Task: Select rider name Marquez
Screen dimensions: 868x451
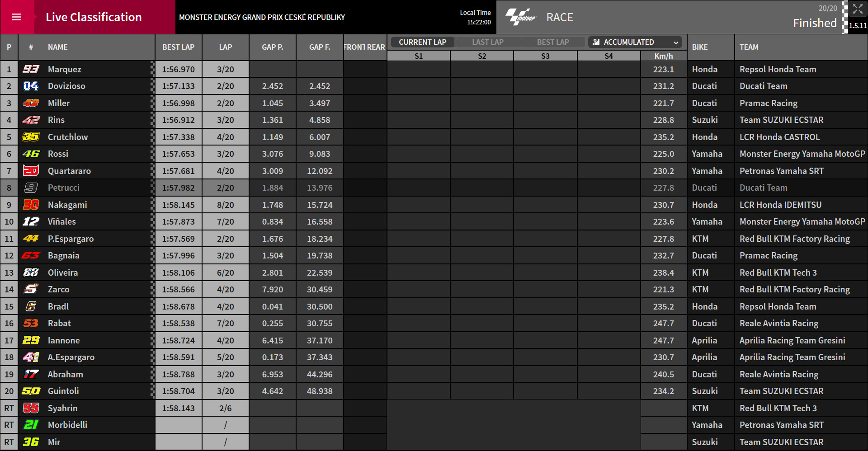Action: click(65, 69)
